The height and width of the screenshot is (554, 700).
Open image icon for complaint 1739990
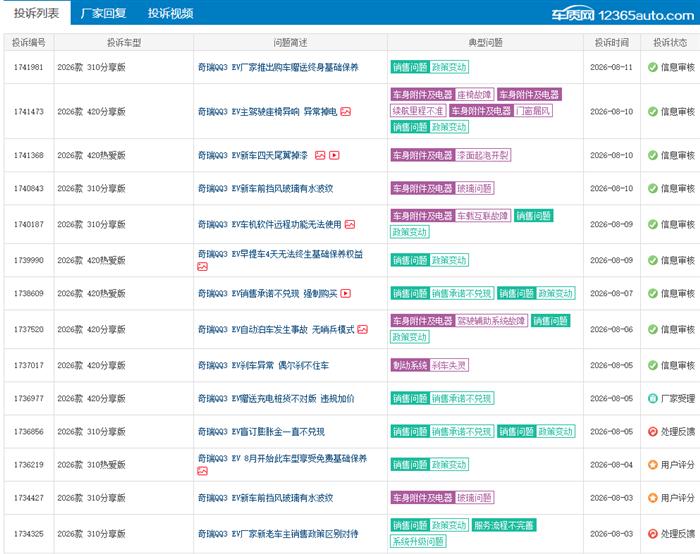(202, 267)
